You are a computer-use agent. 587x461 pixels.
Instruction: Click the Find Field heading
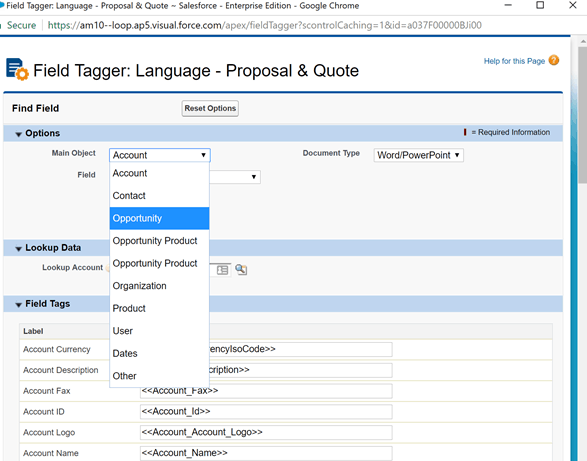point(36,108)
